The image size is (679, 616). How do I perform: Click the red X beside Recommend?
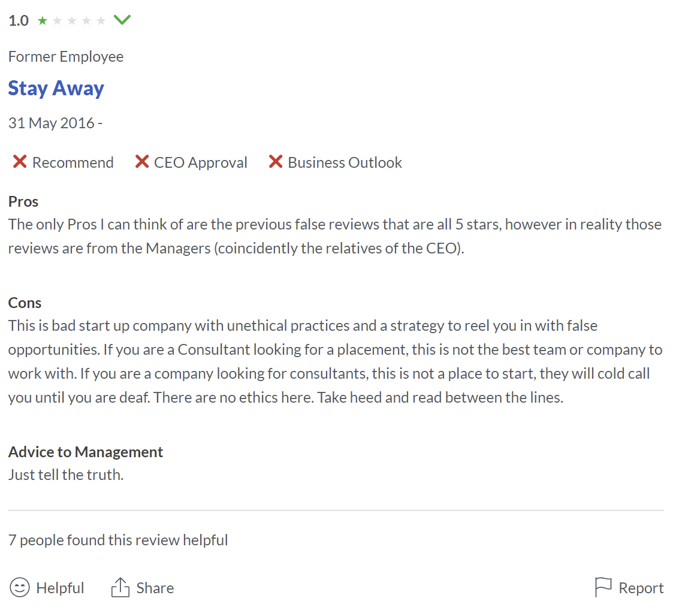20,162
